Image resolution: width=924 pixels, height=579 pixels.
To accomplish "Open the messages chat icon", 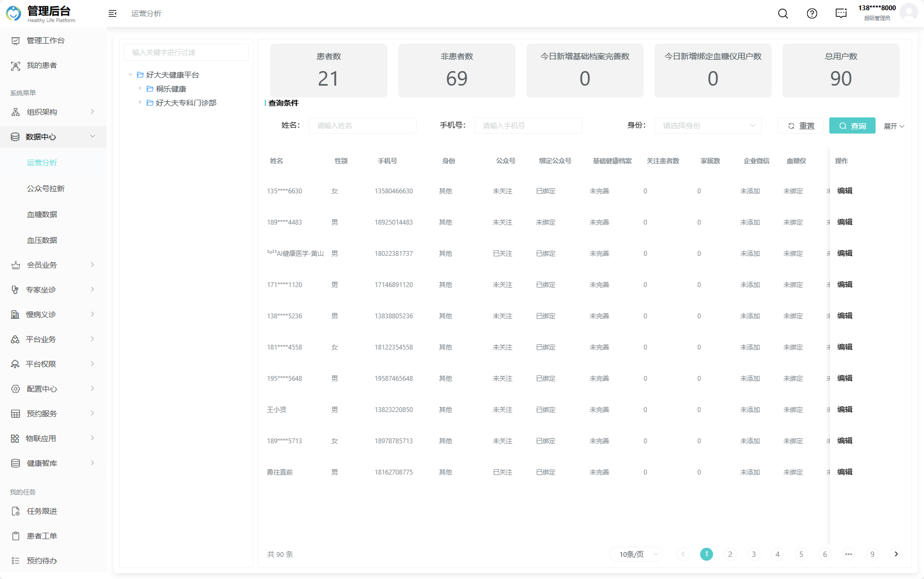I will pos(841,13).
